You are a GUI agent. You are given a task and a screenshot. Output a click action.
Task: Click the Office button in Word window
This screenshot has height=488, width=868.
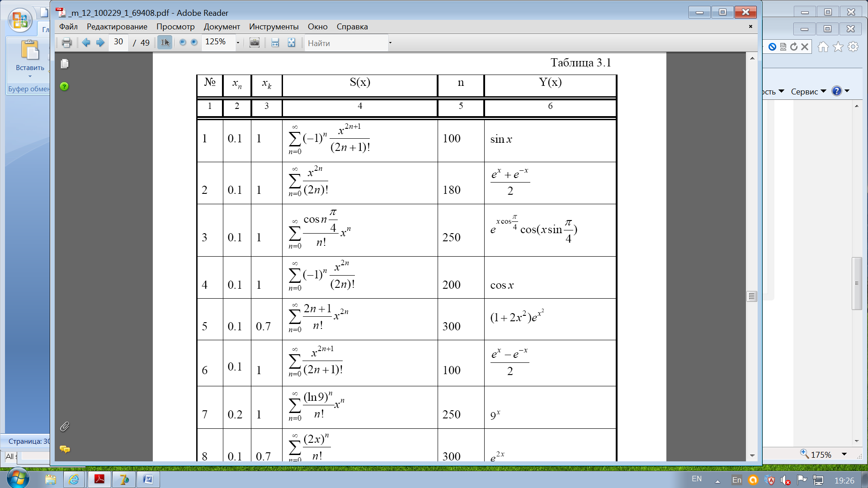pos(20,20)
